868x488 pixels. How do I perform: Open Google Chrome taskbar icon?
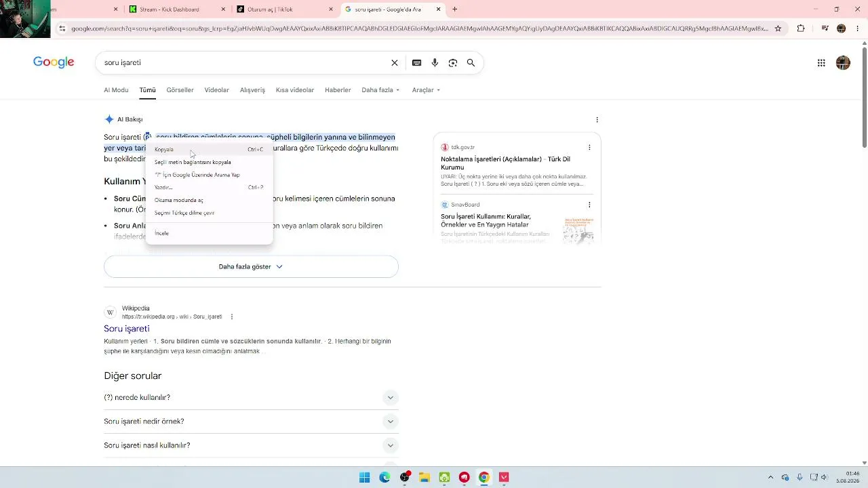coord(484,477)
